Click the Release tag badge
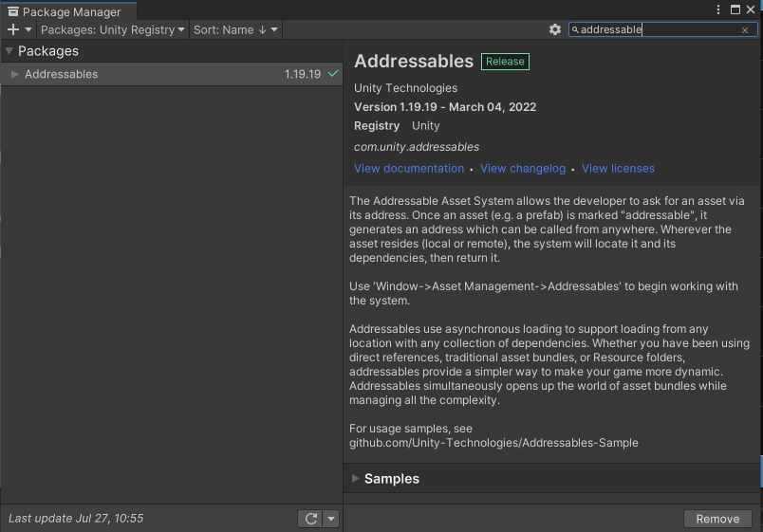This screenshot has height=532, width=763. click(x=505, y=62)
